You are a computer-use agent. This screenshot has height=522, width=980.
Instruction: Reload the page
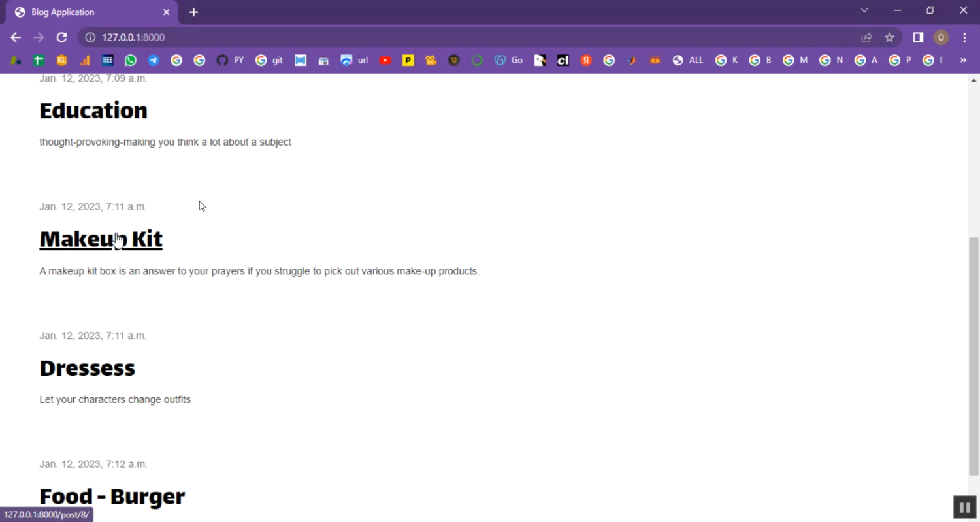[x=61, y=38]
